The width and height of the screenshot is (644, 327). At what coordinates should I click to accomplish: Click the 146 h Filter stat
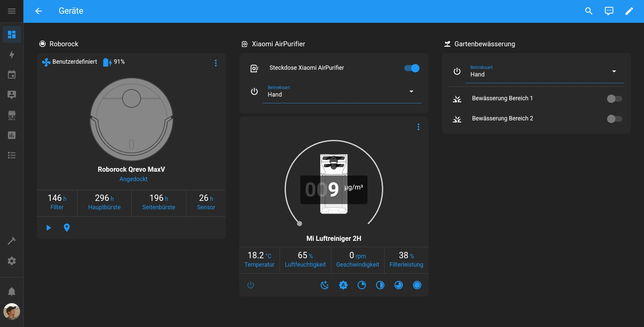(x=57, y=202)
